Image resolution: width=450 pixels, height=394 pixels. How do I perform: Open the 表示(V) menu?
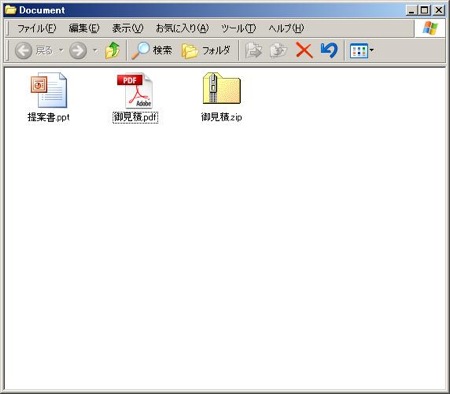pos(128,28)
